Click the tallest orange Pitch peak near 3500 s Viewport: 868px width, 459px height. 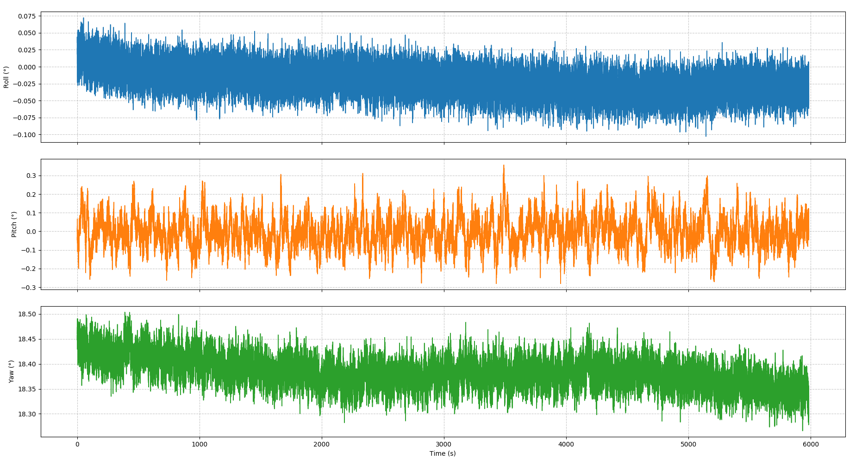pyautogui.click(x=504, y=165)
